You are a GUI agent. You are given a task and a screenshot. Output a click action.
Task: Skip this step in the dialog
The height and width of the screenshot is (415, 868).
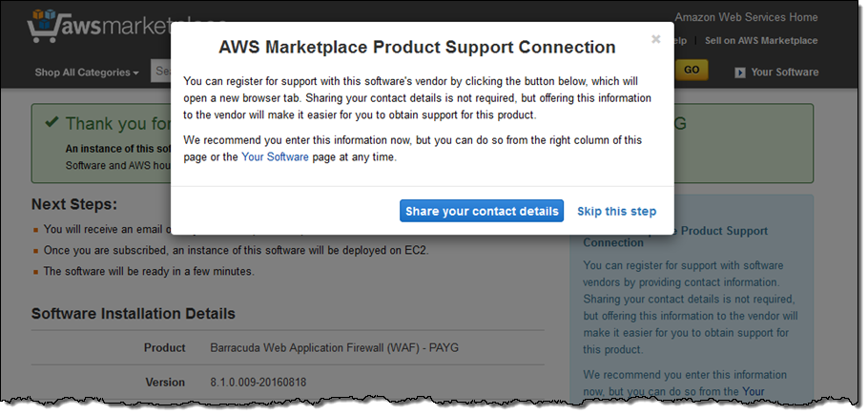tap(616, 211)
